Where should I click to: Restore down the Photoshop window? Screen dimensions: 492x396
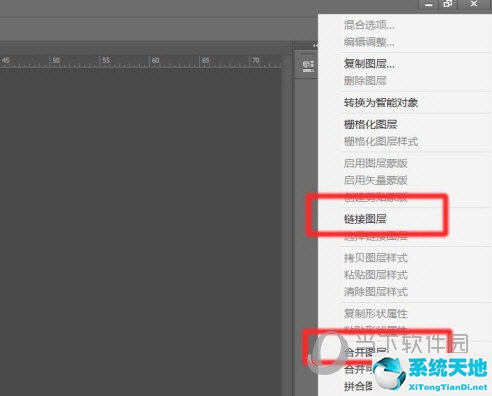click(x=448, y=4)
